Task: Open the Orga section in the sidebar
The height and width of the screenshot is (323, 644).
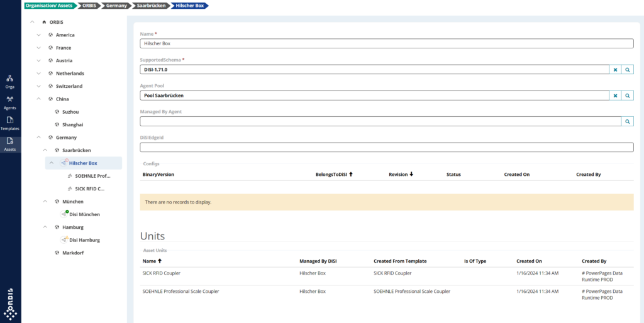Action: click(x=10, y=81)
